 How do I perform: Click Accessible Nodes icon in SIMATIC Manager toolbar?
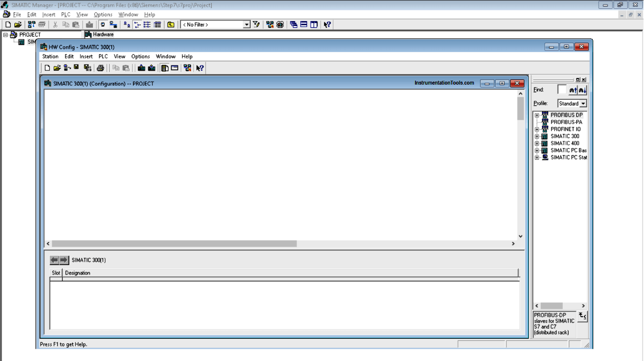coord(32,25)
